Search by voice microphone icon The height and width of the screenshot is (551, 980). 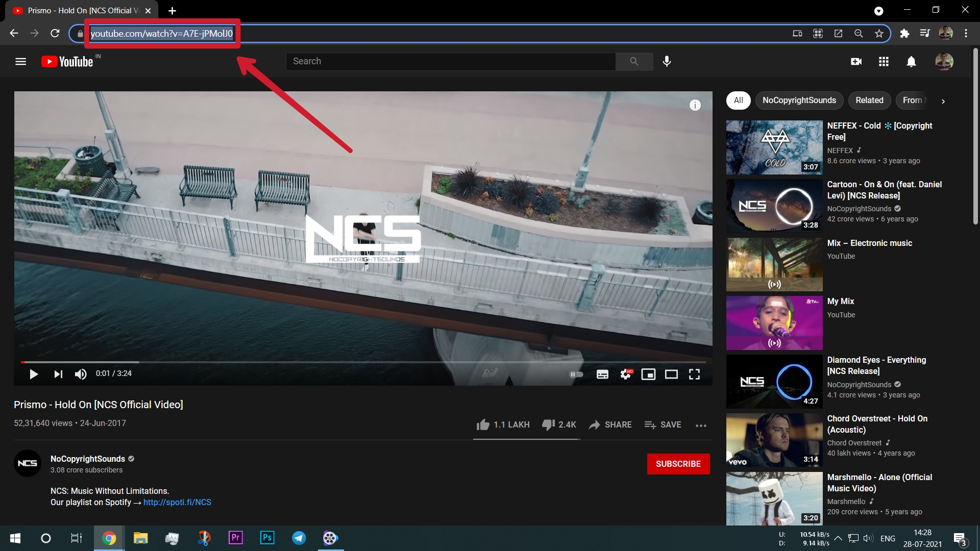pyautogui.click(x=667, y=61)
